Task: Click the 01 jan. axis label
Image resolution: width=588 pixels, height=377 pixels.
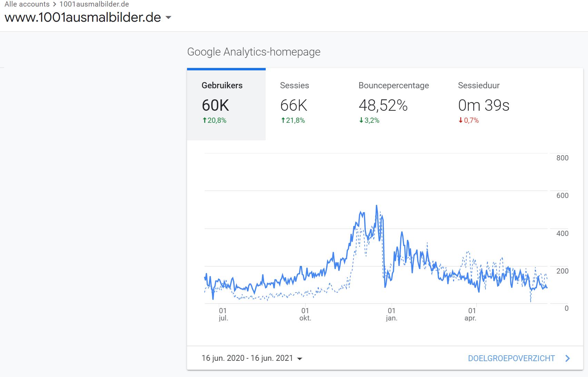Action: (391, 314)
